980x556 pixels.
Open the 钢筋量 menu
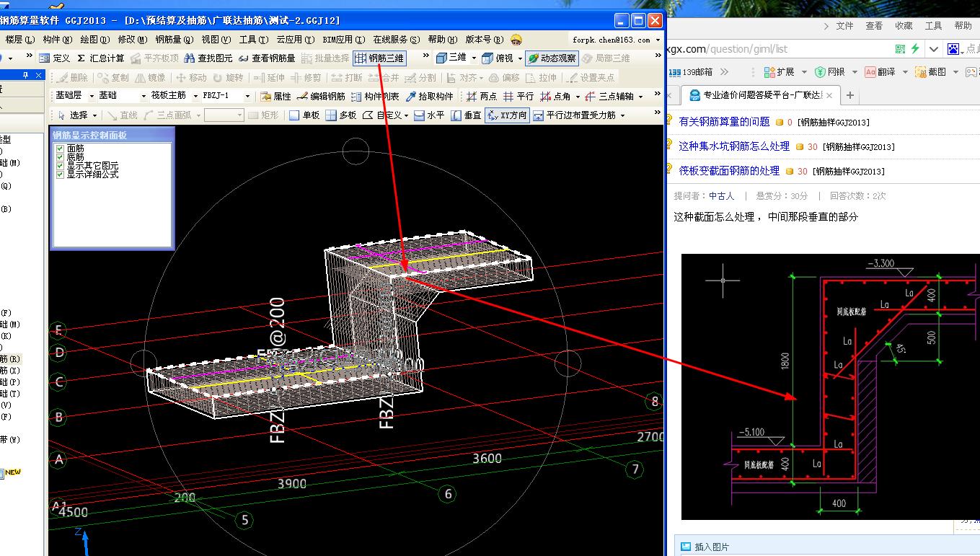click(x=174, y=40)
